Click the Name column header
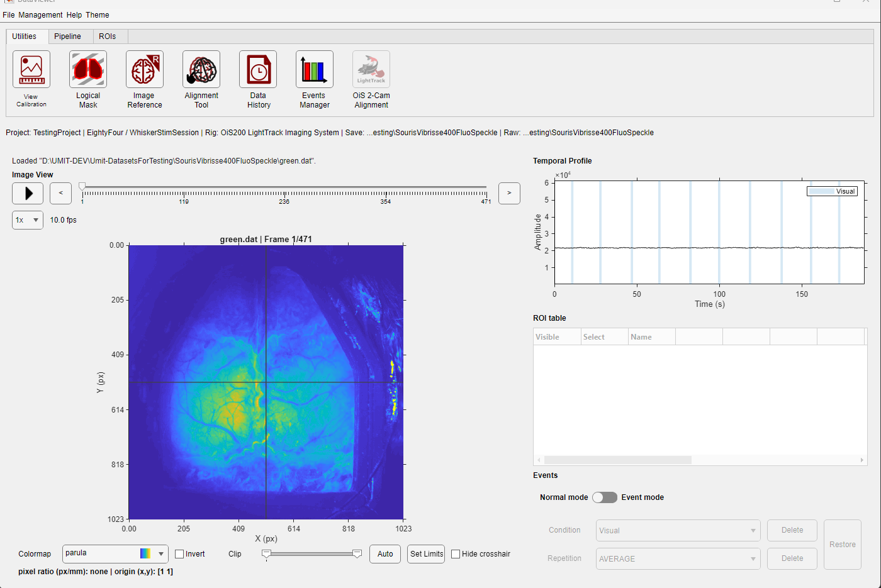 (x=651, y=337)
